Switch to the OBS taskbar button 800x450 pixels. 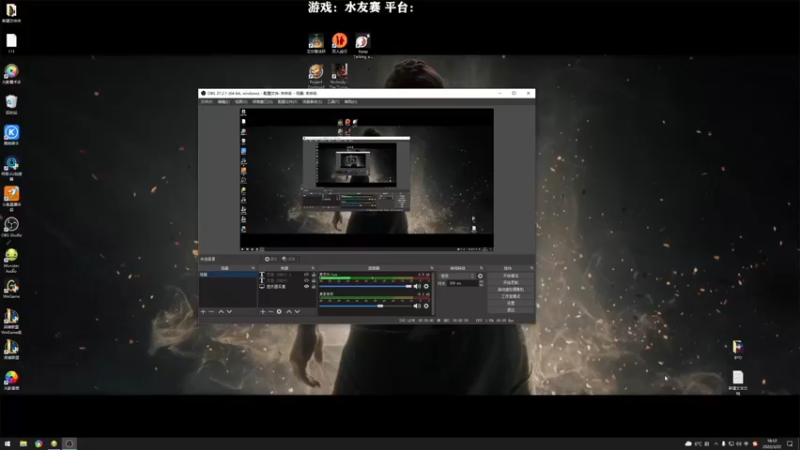point(69,444)
